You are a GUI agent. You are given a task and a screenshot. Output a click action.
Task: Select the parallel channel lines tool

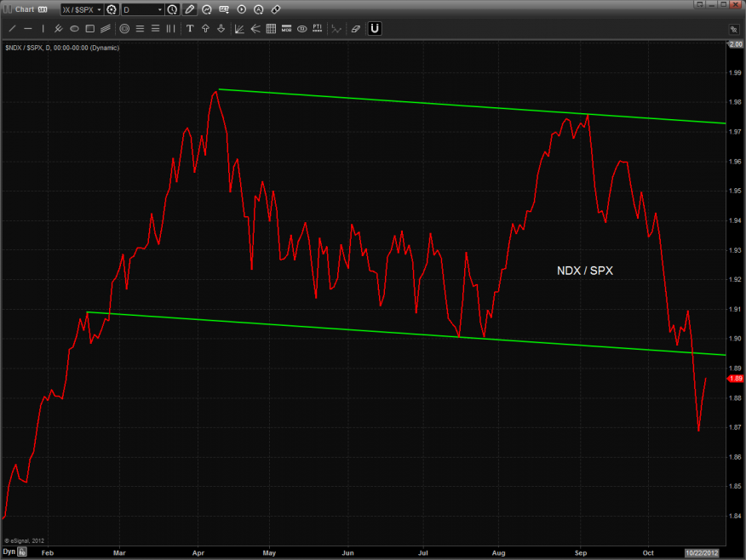(105, 29)
